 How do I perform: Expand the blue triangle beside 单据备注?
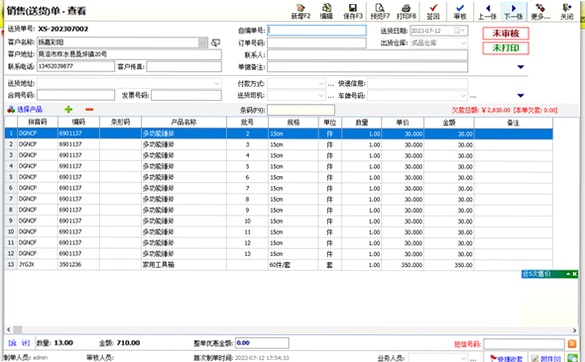pyautogui.click(x=521, y=67)
